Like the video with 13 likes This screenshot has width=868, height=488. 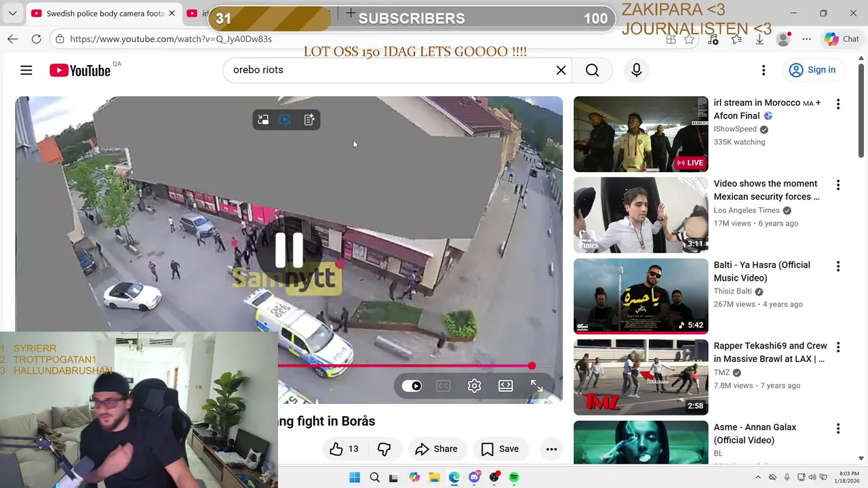tap(344, 449)
